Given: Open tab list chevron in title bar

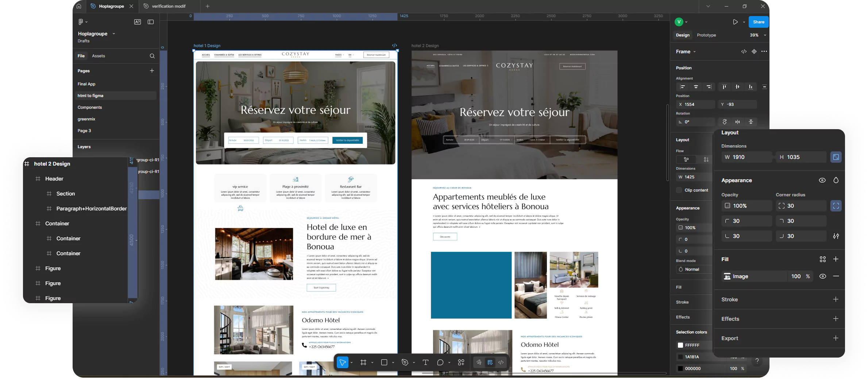Looking at the screenshot, I should click(x=708, y=6).
